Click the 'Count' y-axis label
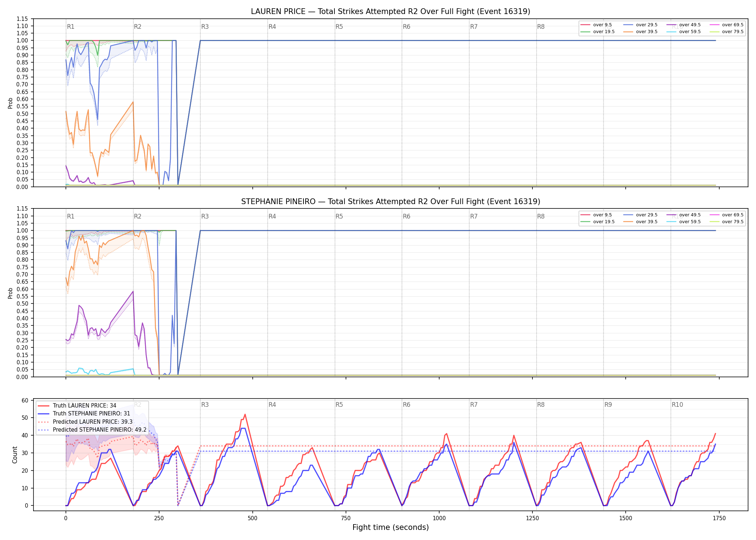This screenshot has height=540, width=756. coord(15,455)
